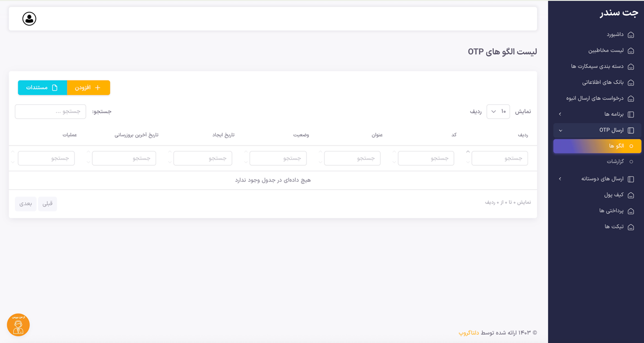Open the blue مستندات documents button
The width and height of the screenshot is (644, 343).
[42, 87]
